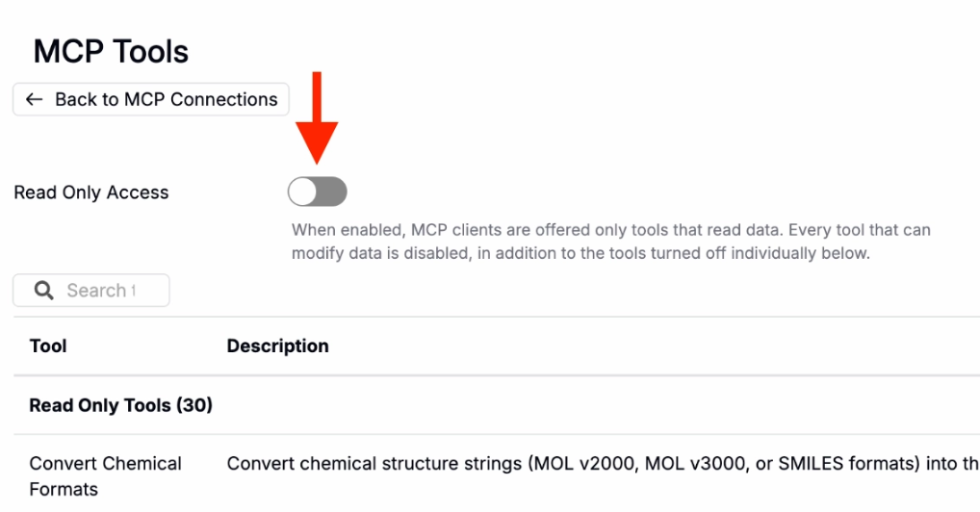Click the (30) count in the Read Only Tools heading
The image size is (980, 512).
click(x=193, y=405)
